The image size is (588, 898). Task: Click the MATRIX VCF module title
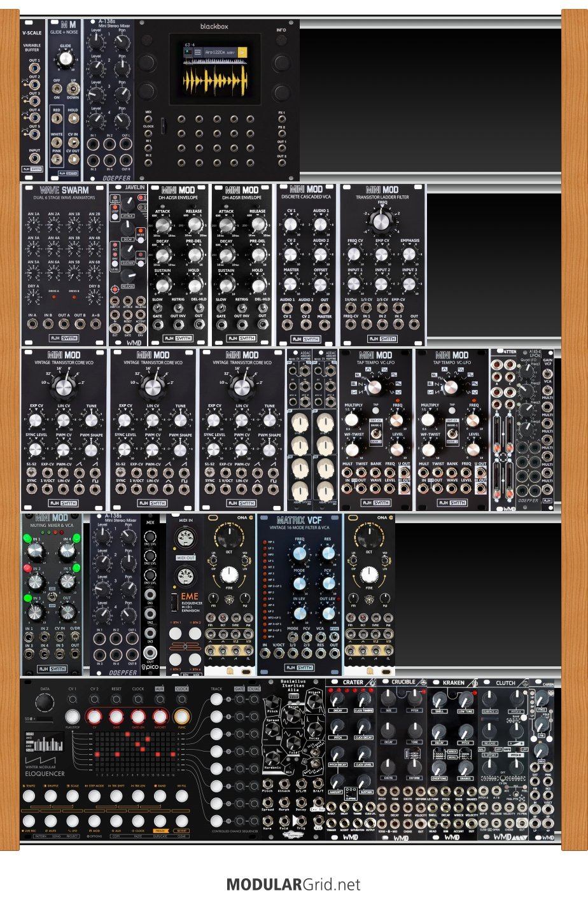(299, 521)
